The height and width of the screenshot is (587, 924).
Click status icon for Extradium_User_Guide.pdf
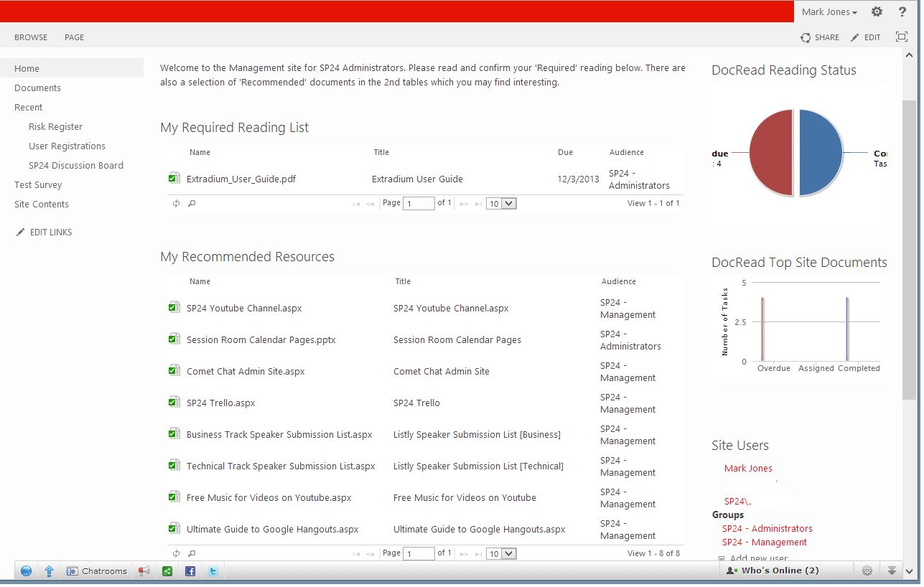[174, 179]
